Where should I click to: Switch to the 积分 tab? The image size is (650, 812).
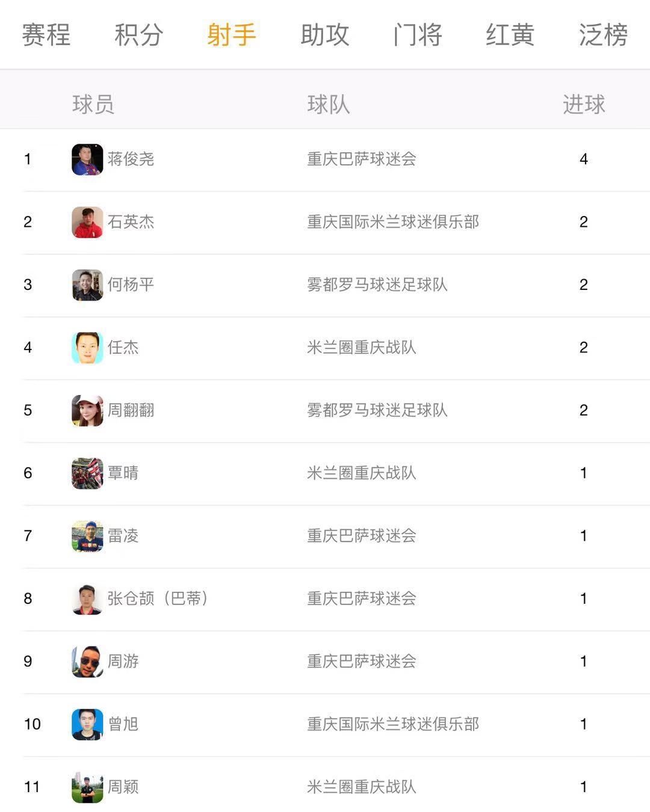tap(139, 35)
